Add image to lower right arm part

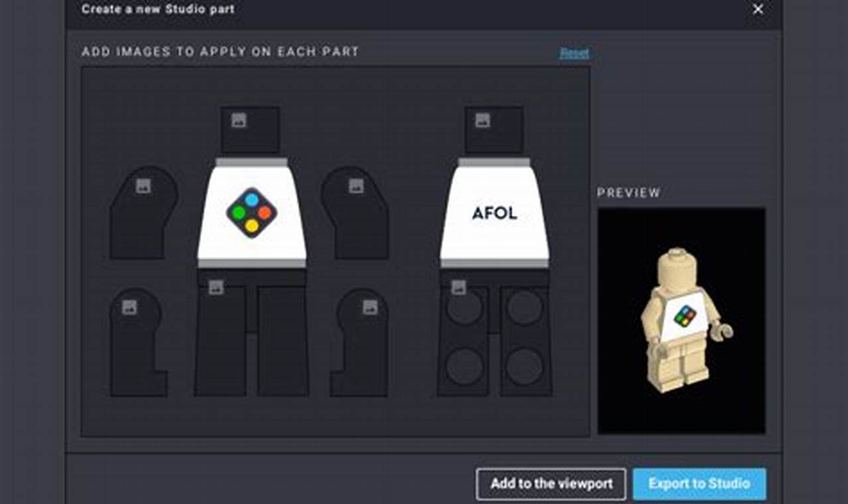pos(370,307)
